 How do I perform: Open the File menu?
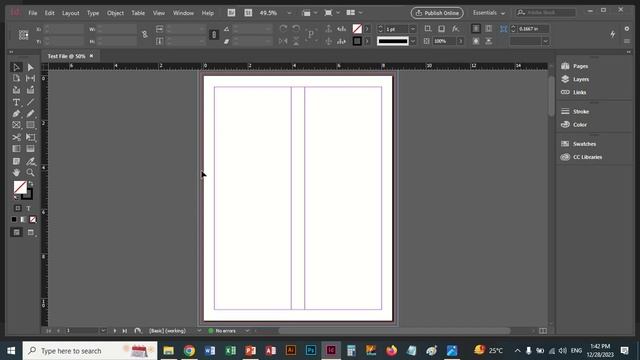coord(33,13)
